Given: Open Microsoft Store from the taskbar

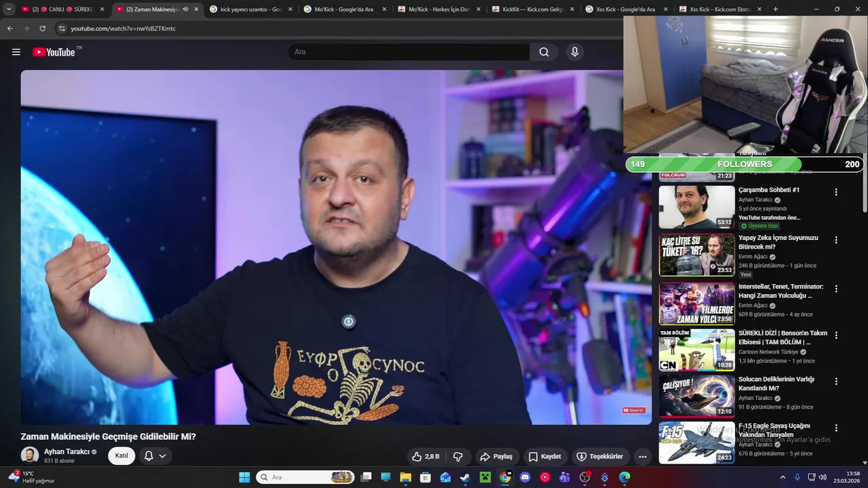Looking at the screenshot, I should (x=425, y=477).
